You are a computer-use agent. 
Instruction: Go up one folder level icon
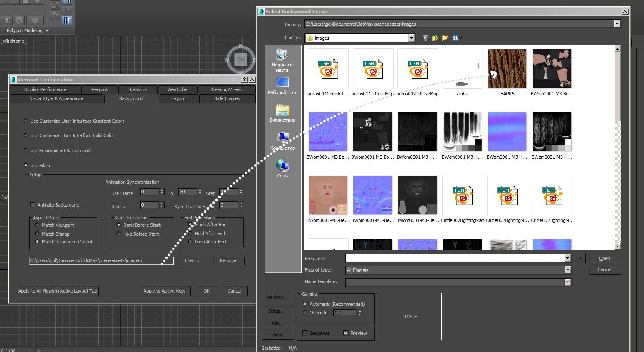(x=435, y=38)
